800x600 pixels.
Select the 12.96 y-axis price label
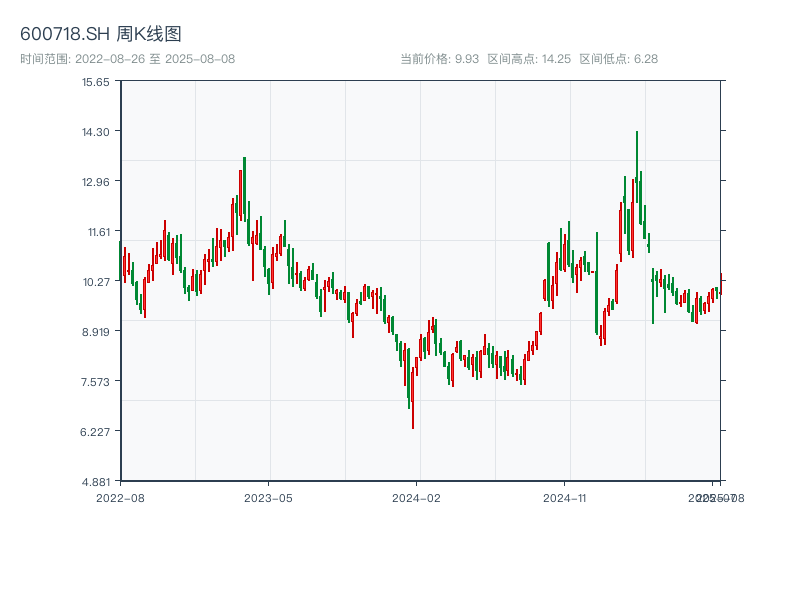tap(96, 182)
